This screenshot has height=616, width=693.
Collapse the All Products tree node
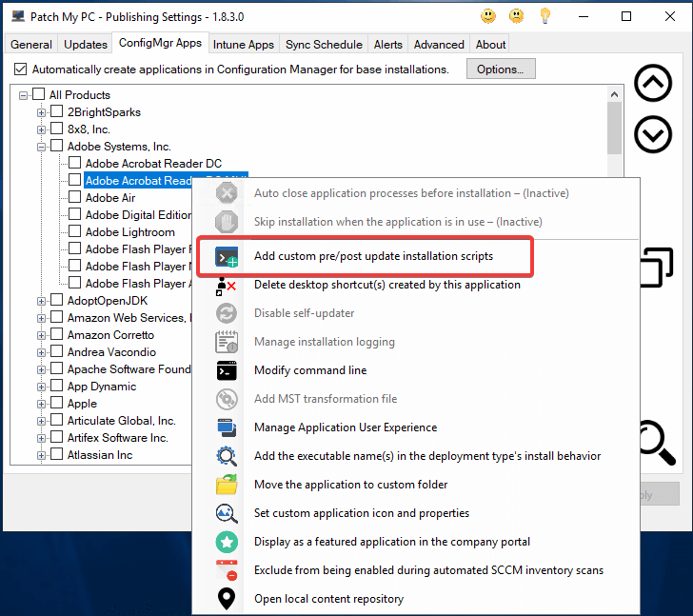click(23, 95)
